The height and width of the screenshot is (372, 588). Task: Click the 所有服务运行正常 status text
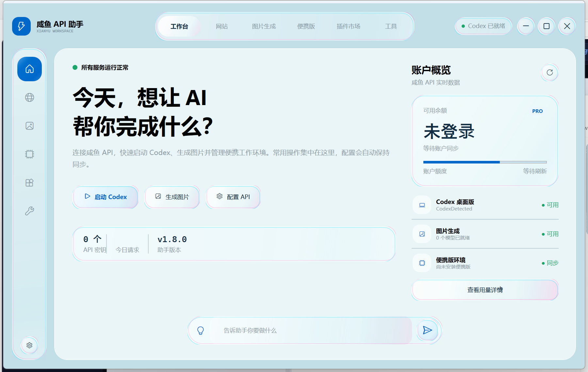[x=105, y=68]
